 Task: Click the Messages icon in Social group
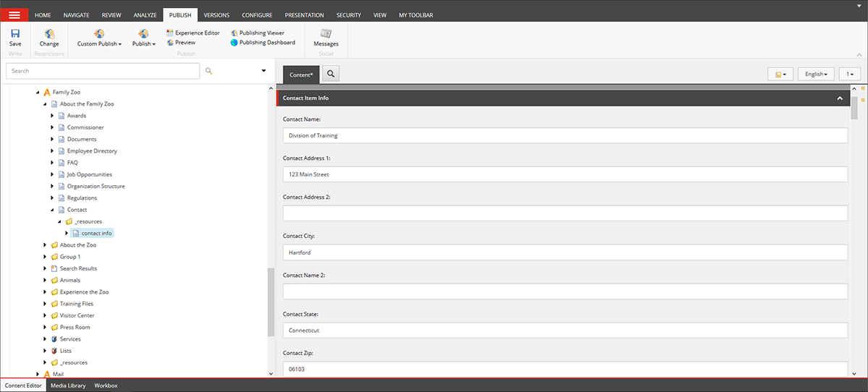(325, 34)
